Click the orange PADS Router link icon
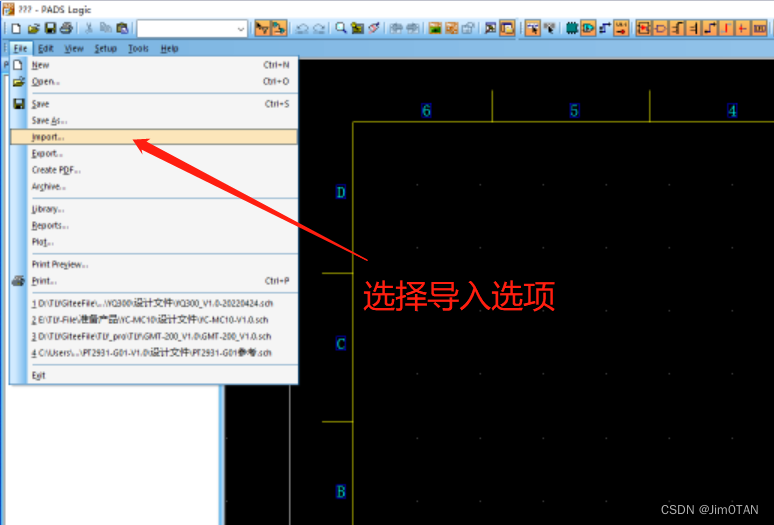The image size is (774, 525). [x=451, y=29]
